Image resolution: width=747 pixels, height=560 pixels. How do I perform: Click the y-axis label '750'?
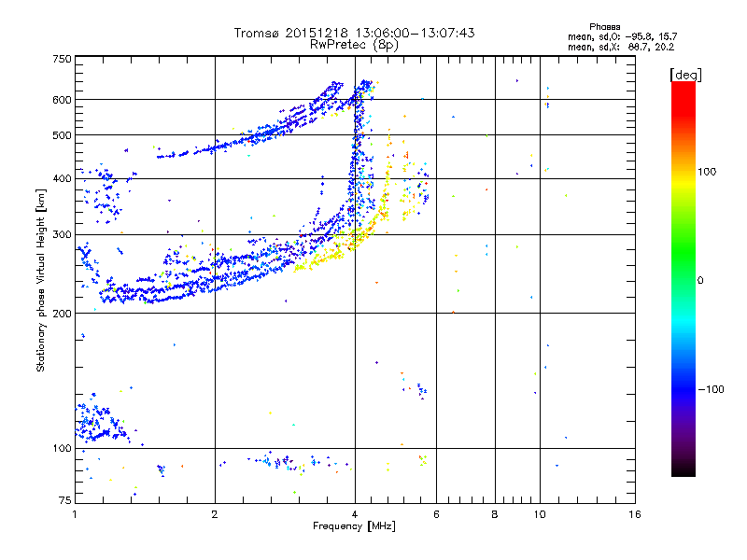63,59
